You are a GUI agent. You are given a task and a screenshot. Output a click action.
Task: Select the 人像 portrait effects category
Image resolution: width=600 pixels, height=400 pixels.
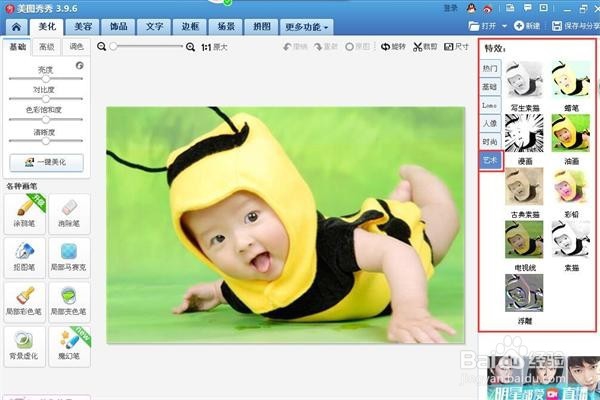(490, 124)
